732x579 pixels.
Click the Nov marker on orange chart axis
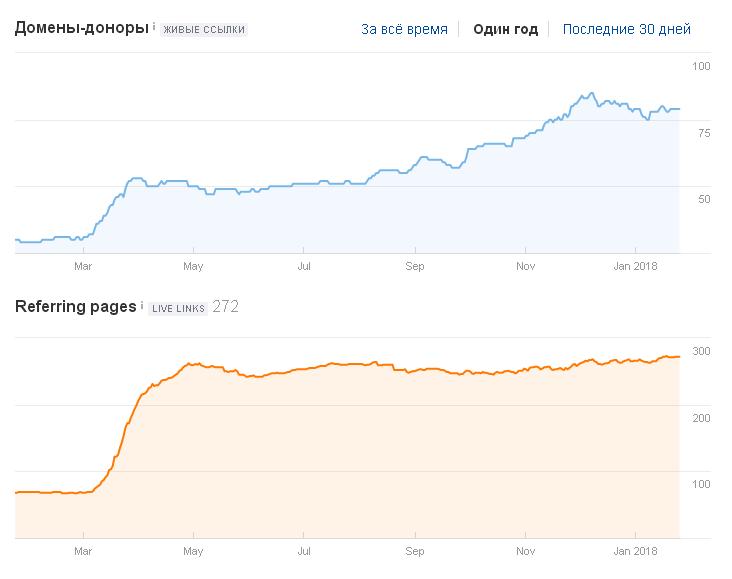click(525, 551)
